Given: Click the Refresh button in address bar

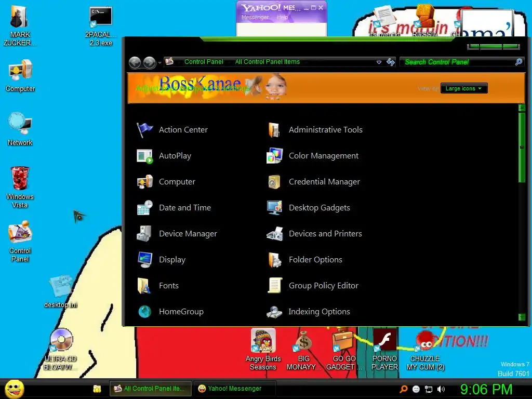Looking at the screenshot, I should [391, 62].
